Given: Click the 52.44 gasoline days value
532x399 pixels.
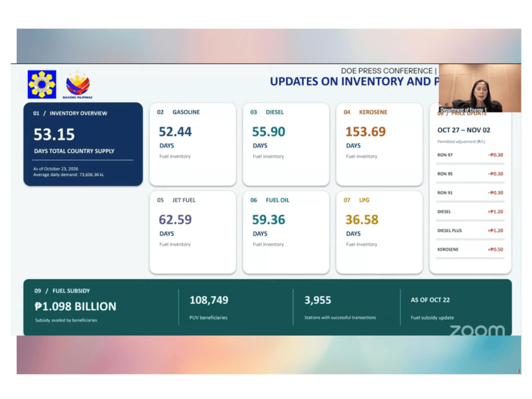Looking at the screenshot, I should pyautogui.click(x=175, y=132).
